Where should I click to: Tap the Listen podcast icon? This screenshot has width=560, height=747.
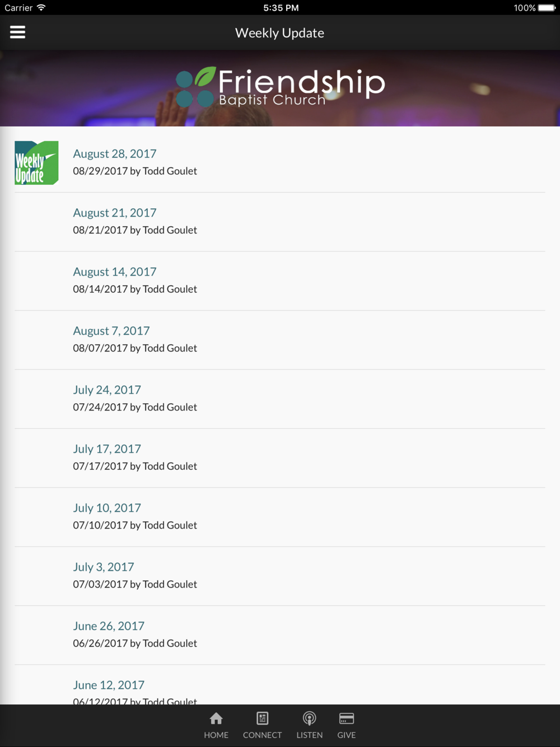coord(309,718)
